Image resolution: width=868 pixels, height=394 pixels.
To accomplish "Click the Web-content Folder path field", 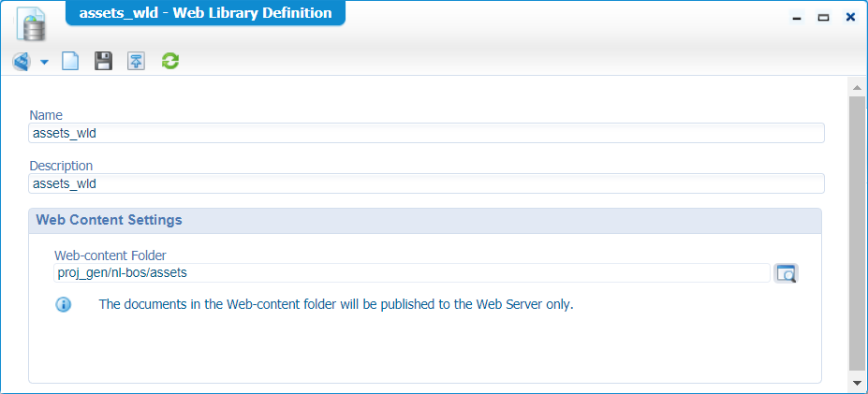I will pyautogui.click(x=412, y=273).
